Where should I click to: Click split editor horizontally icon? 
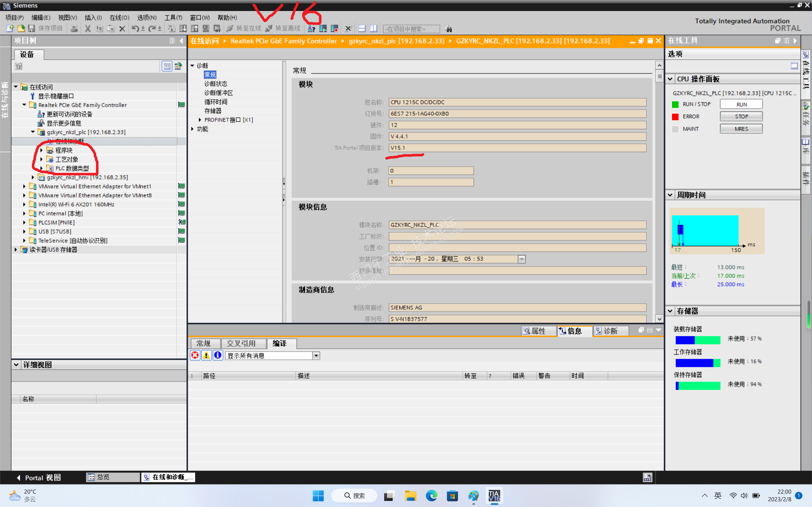pyautogui.click(x=362, y=29)
